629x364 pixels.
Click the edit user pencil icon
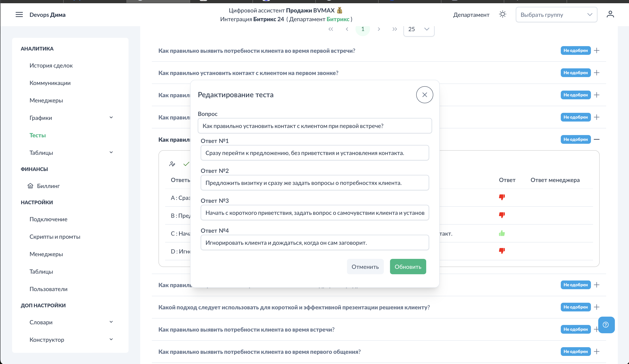coord(172,164)
